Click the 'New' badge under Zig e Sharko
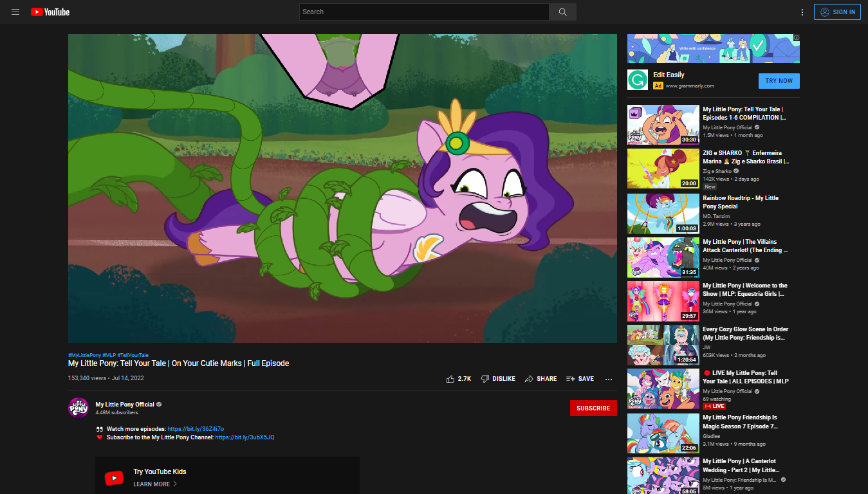The height and width of the screenshot is (494, 868). 710,187
